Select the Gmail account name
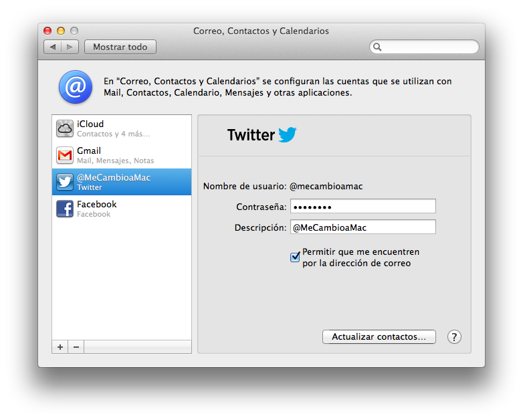The width and height of the screenshot is (523, 420). coord(89,150)
